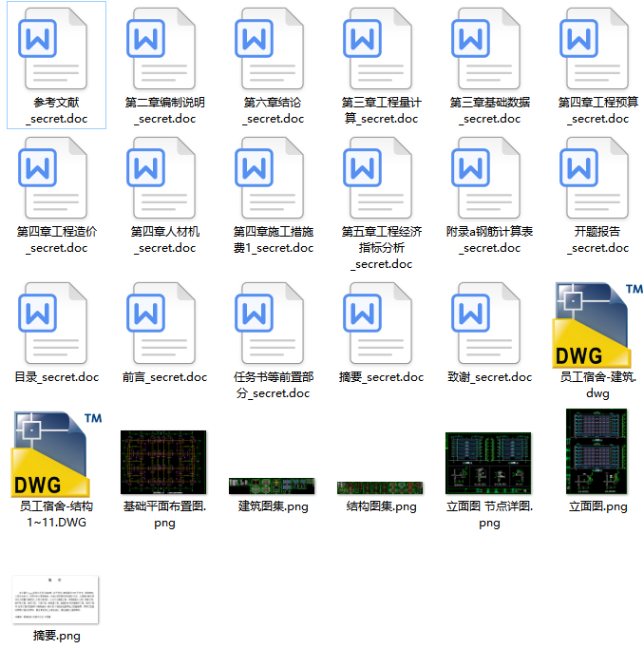Click the label 第三章工程量计算_secret.doc

(382, 110)
